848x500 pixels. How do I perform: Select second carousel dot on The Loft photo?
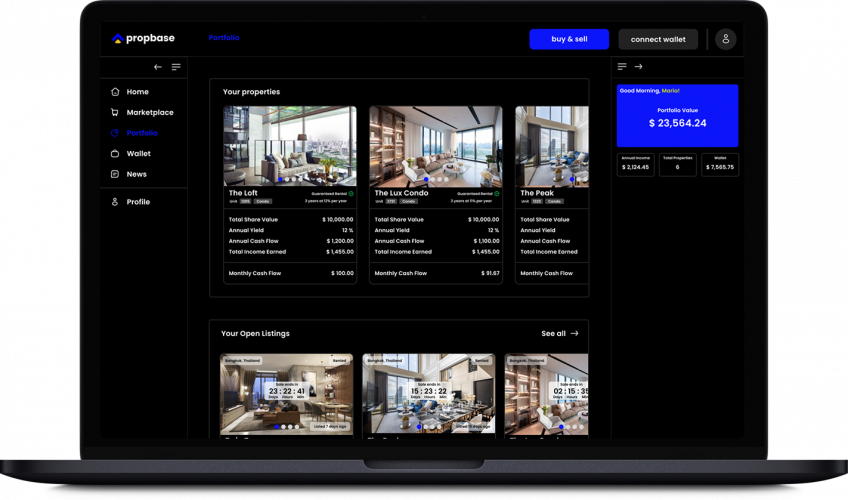pyautogui.click(x=287, y=179)
